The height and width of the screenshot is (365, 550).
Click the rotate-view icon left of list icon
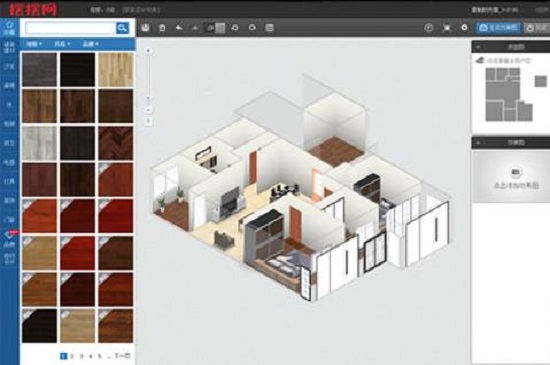click(x=252, y=28)
